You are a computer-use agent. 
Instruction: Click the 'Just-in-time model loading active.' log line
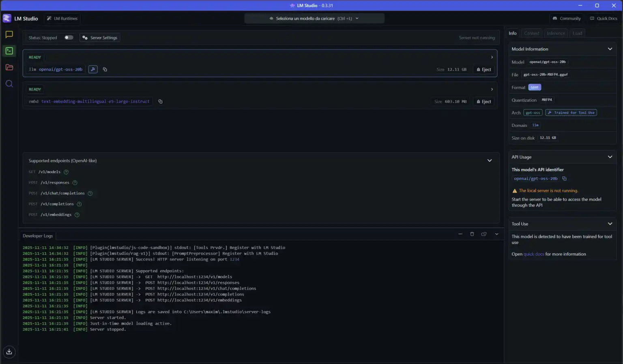pos(131,323)
